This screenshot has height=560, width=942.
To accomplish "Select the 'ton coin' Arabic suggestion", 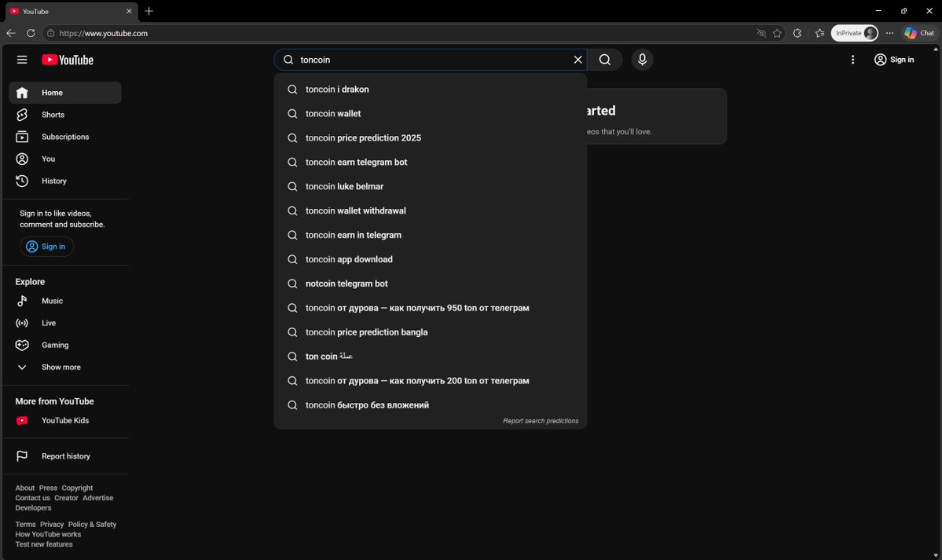I will click(x=431, y=357).
